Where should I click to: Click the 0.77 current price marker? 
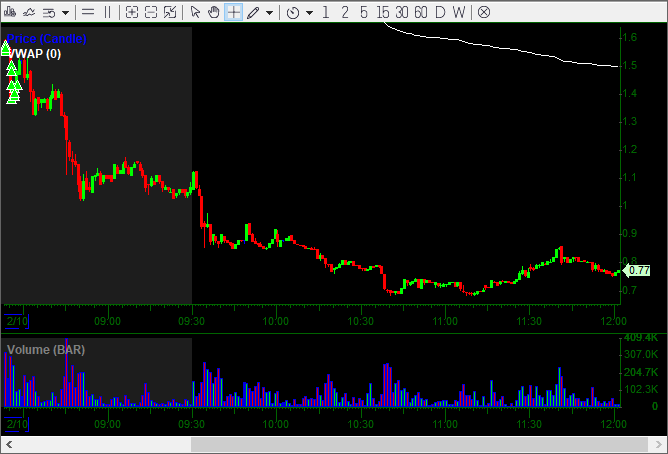pos(636,270)
